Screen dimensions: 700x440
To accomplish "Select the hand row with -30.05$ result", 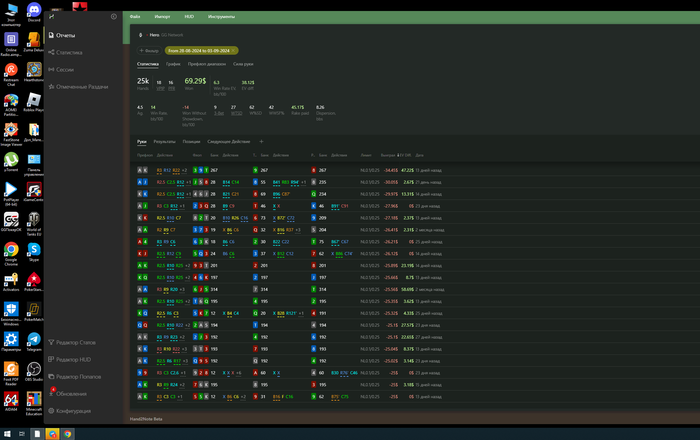I will [x=416, y=182].
